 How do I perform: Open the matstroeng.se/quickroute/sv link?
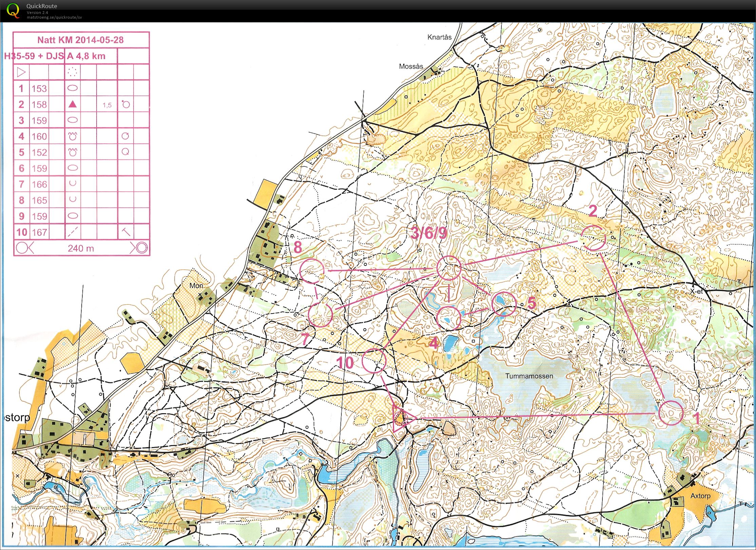tap(54, 17)
